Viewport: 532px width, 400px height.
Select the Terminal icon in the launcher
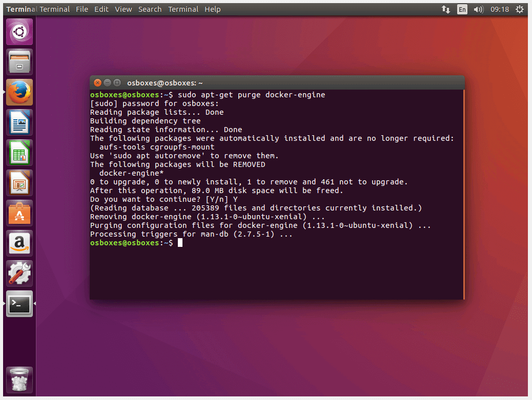[19, 304]
